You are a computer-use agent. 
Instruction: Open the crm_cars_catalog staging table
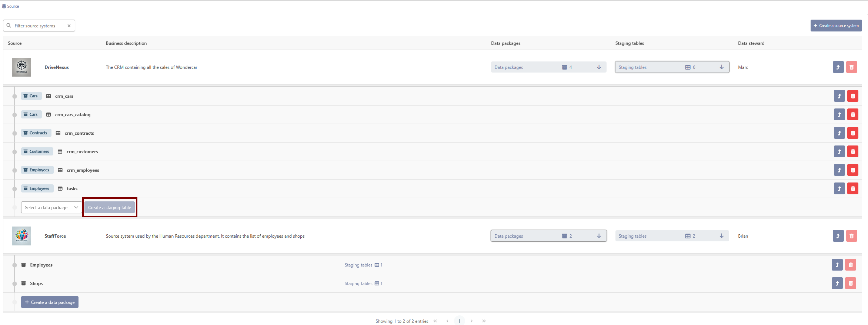click(839, 114)
